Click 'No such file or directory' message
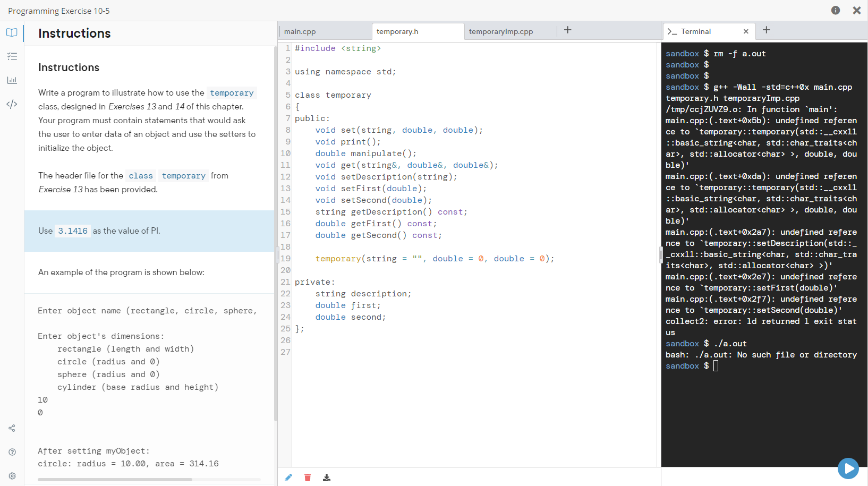868x486 pixels. (x=796, y=355)
